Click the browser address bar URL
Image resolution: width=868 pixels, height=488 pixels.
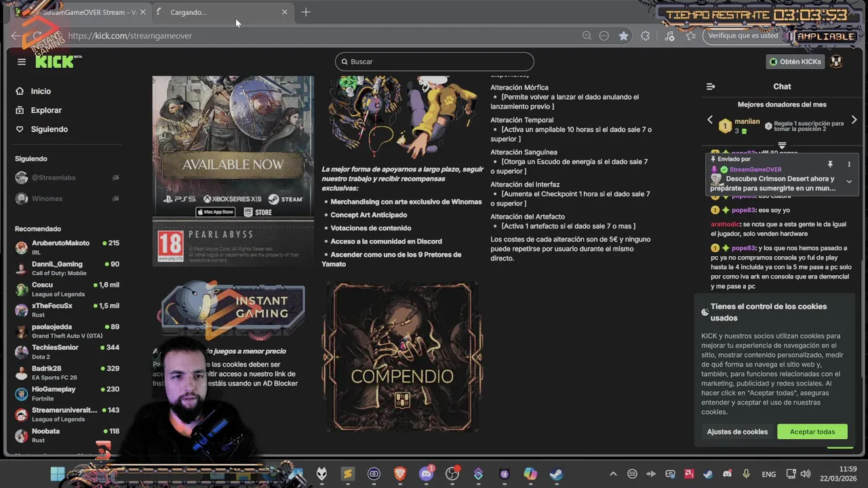click(x=130, y=36)
